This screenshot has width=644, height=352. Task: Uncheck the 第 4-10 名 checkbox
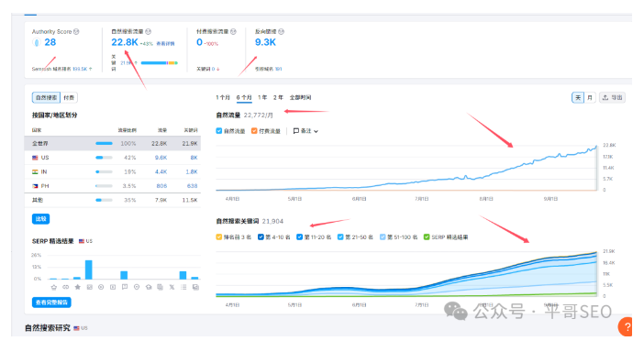point(261,237)
